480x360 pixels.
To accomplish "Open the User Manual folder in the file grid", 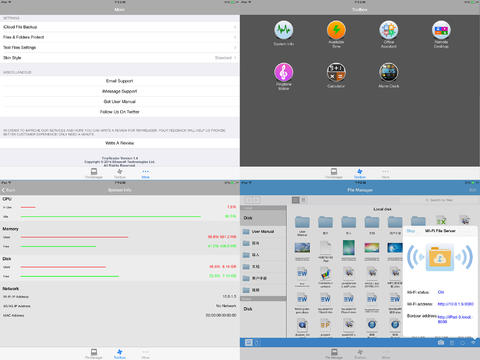I will tap(302, 222).
